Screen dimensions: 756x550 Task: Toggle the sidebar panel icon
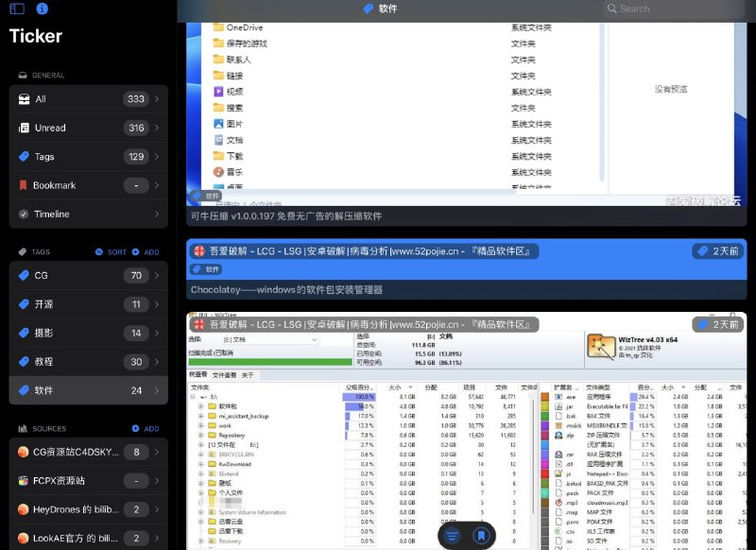click(x=17, y=9)
